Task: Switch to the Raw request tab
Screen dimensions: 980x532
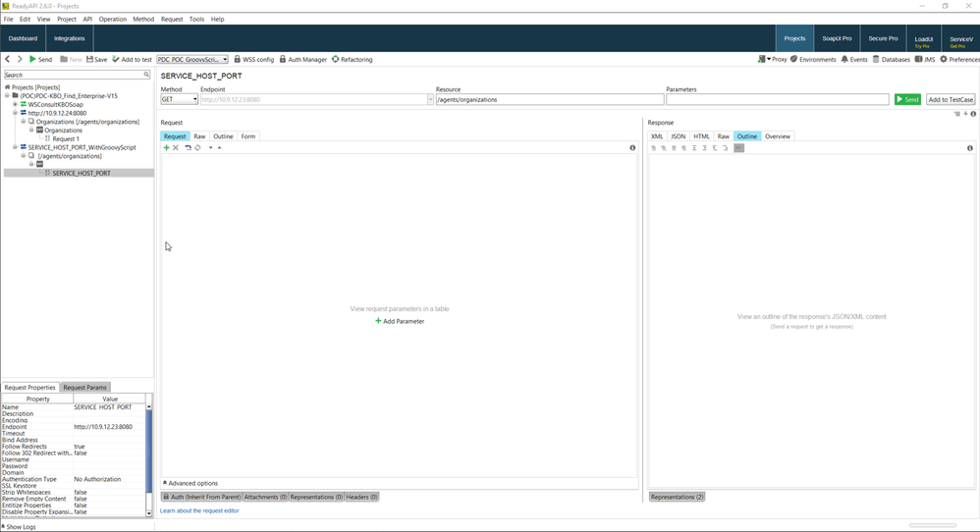Action: pyautogui.click(x=199, y=136)
